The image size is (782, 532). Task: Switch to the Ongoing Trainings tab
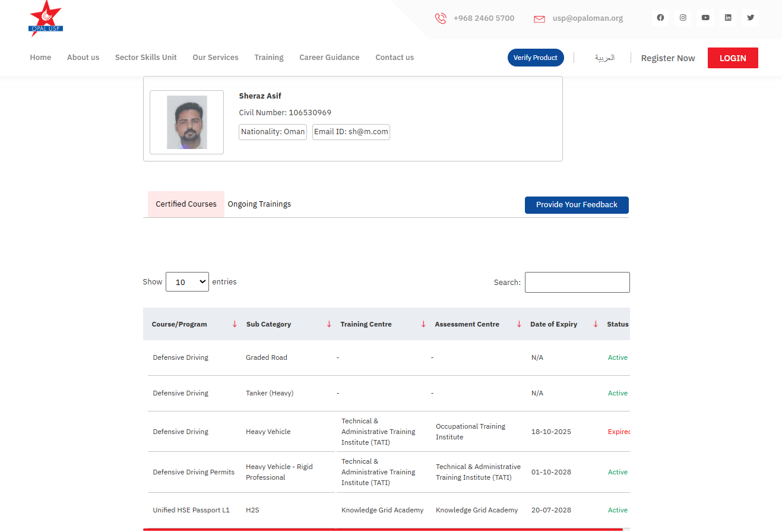259,204
